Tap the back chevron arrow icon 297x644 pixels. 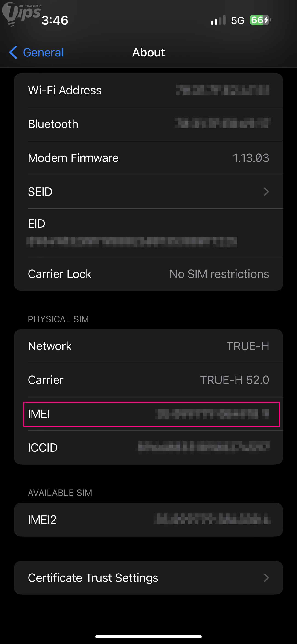pyautogui.click(x=13, y=52)
